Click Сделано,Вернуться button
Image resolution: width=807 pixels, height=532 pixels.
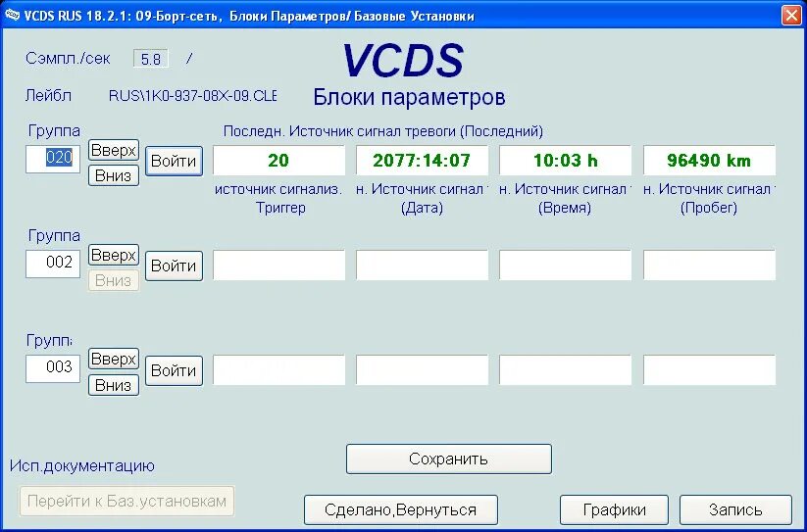tap(401, 509)
